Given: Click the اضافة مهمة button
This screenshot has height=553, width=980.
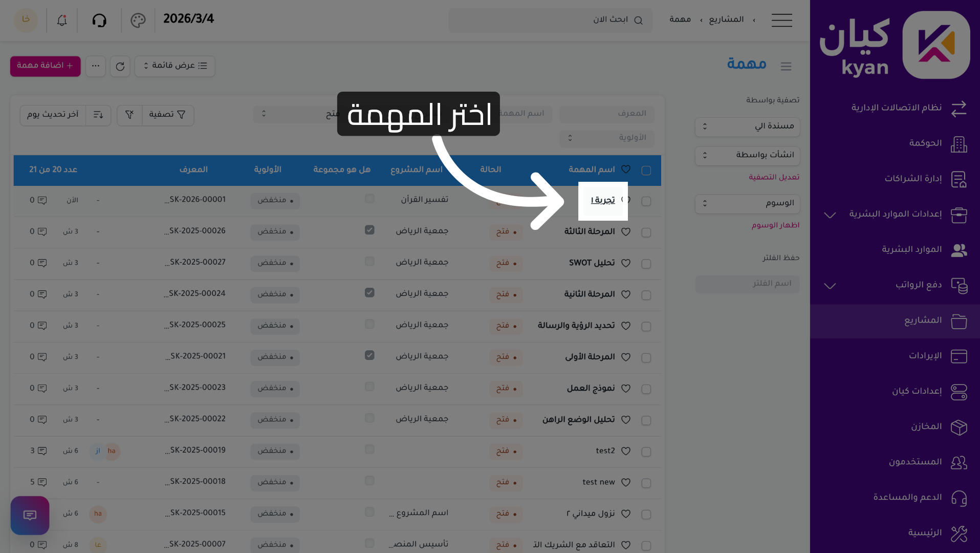Looking at the screenshot, I should click(x=45, y=66).
